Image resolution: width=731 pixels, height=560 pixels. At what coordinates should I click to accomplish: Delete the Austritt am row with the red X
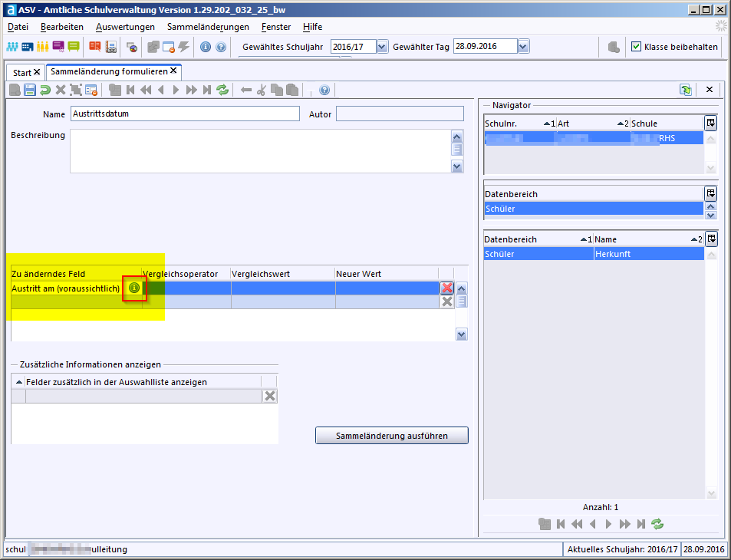click(446, 288)
